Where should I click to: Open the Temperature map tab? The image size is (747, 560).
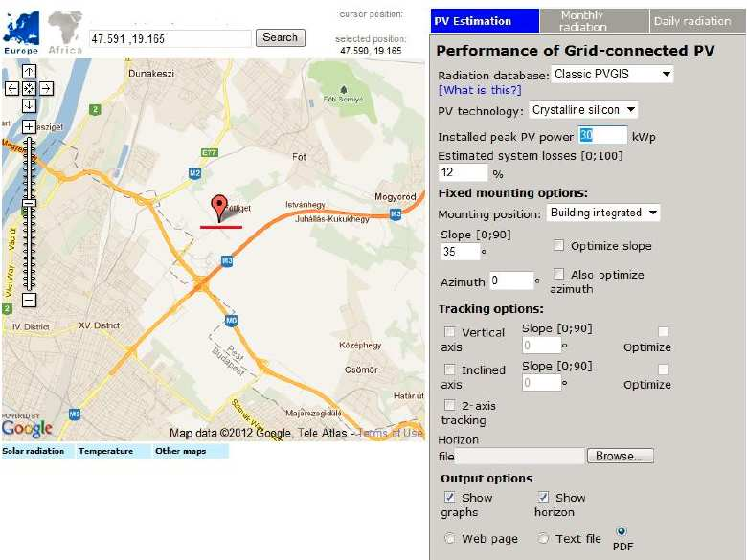[113, 451]
